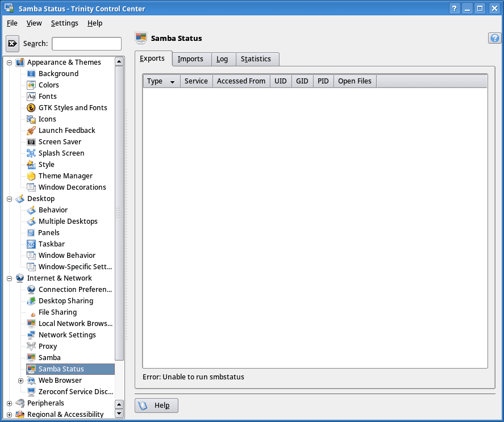Click the Splash Screen icon
This screenshot has width=504, height=422.
pos(31,153)
